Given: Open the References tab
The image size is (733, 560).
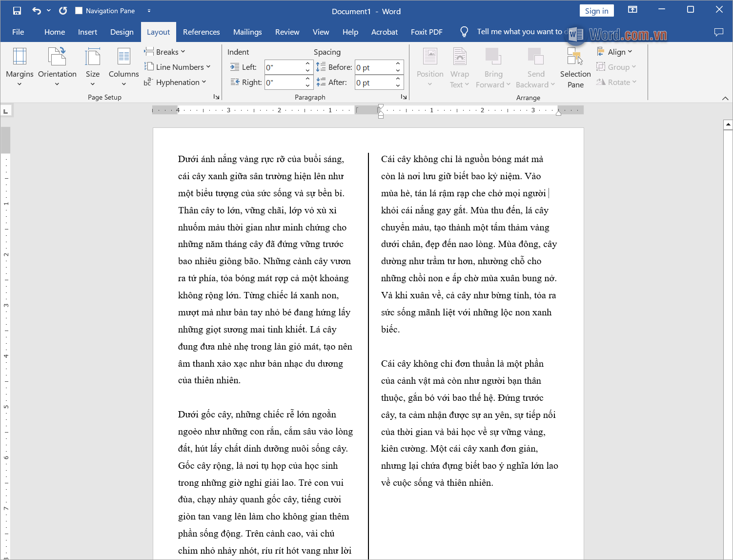Looking at the screenshot, I should point(201,32).
